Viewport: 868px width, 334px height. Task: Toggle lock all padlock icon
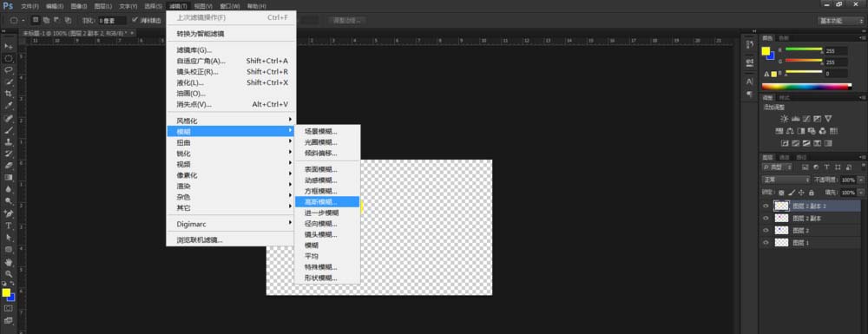pyautogui.click(x=811, y=193)
